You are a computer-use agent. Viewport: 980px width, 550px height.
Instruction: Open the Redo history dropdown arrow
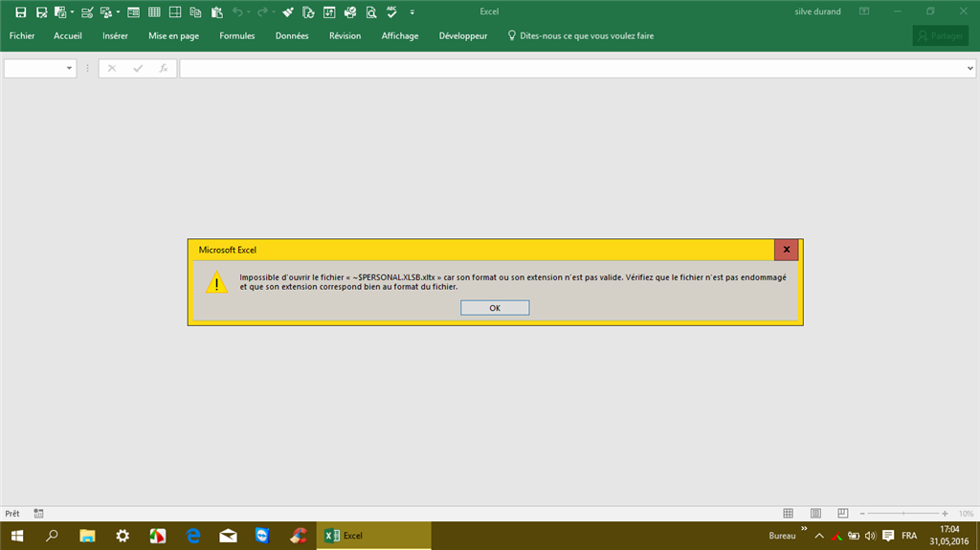[x=274, y=11]
